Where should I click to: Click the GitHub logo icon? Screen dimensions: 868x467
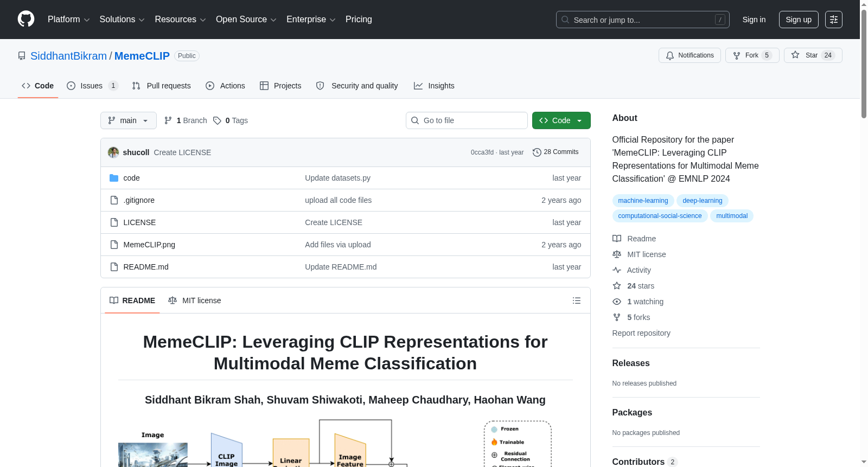pos(26,19)
